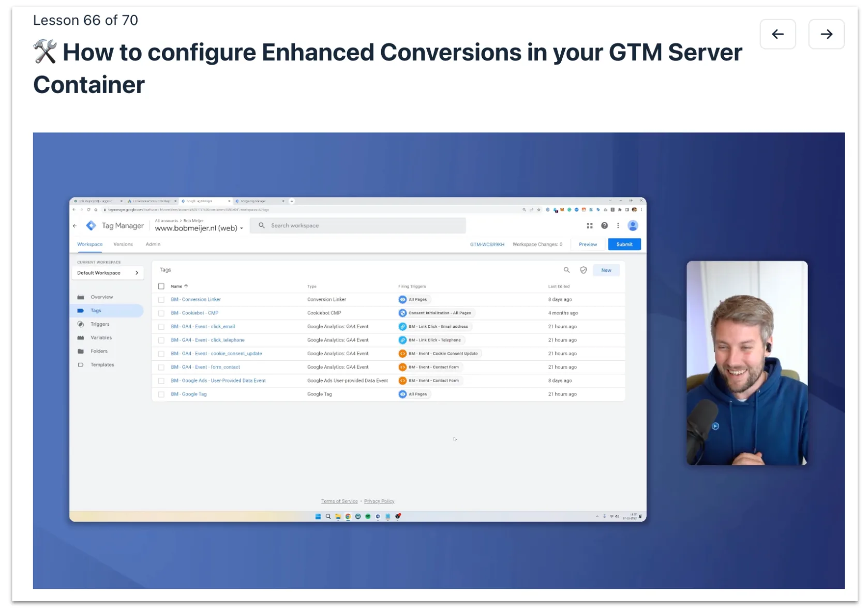
Task: Check the BM - Conversion Linker row checkbox
Action: [161, 300]
